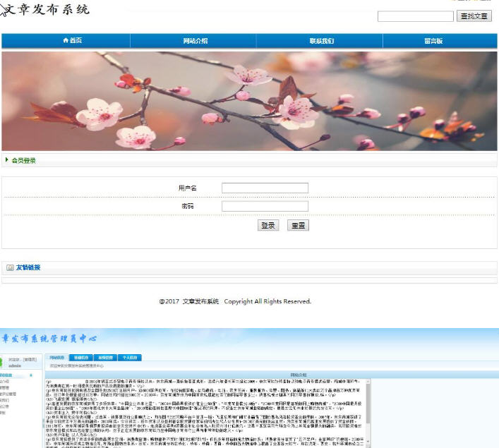Focus the 密码 input field

(265, 206)
